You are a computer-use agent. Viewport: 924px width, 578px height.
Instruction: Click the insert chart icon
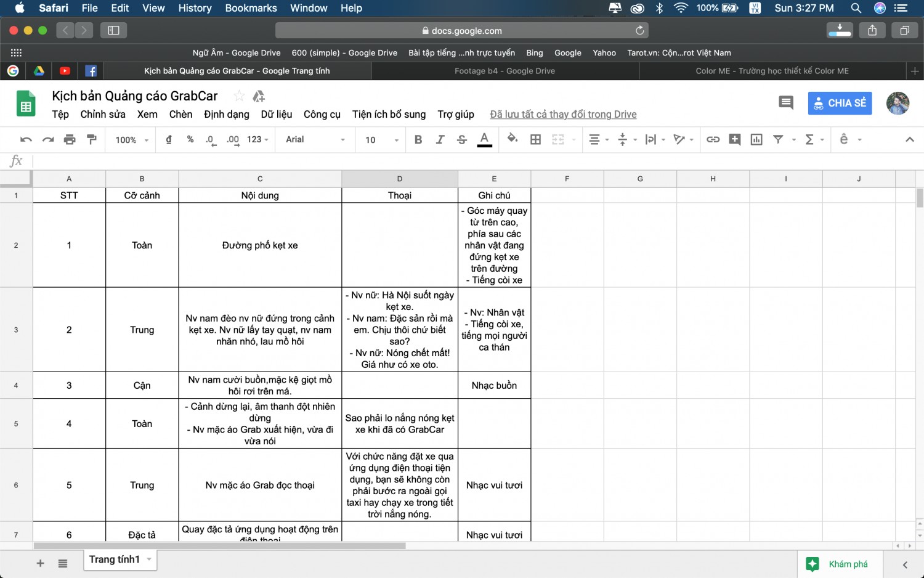pos(756,139)
